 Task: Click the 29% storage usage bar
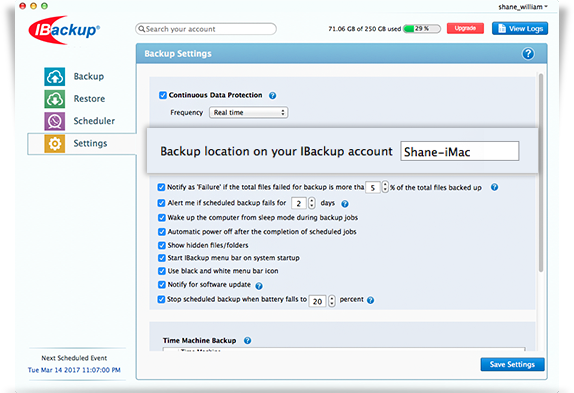(422, 29)
